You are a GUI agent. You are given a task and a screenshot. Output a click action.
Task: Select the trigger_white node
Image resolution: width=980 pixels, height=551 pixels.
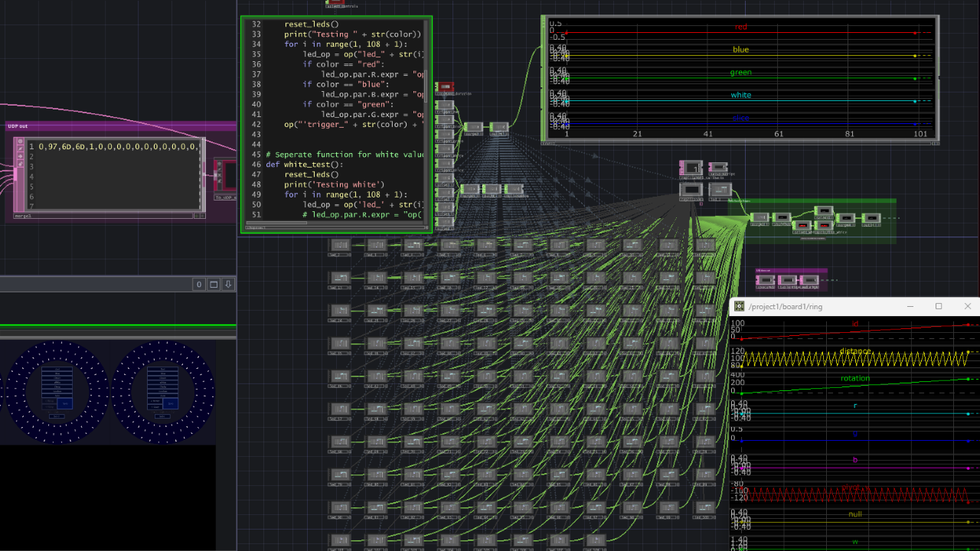pos(445,149)
